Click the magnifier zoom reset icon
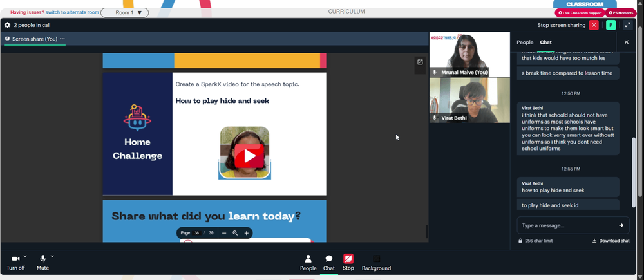This screenshot has height=280, width=644. pos(235,233)
